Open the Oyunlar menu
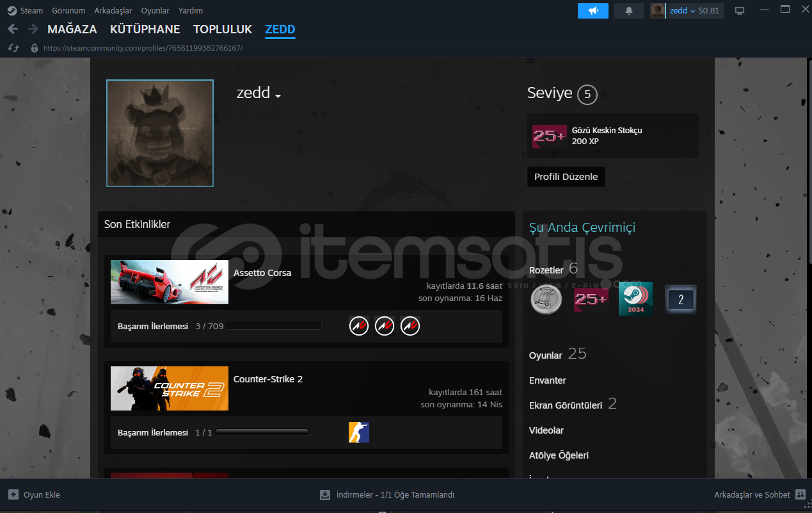 155,11
